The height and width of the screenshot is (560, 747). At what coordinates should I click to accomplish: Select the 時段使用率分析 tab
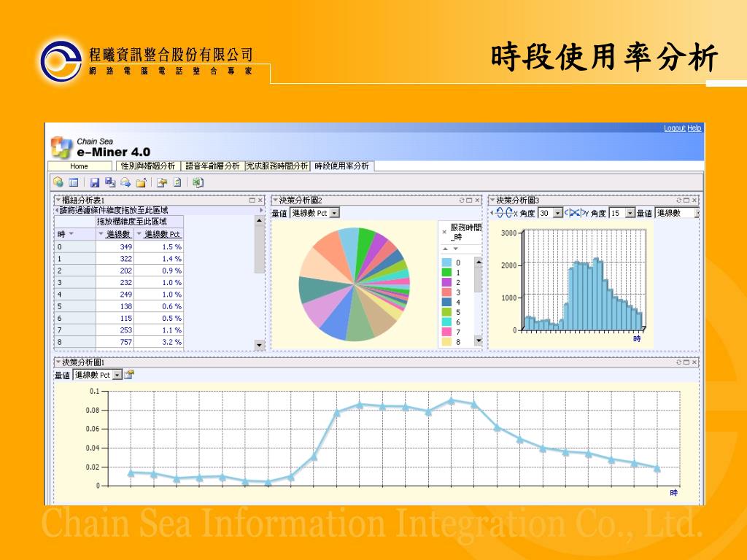pyautogui.click(x=341, y=166)
